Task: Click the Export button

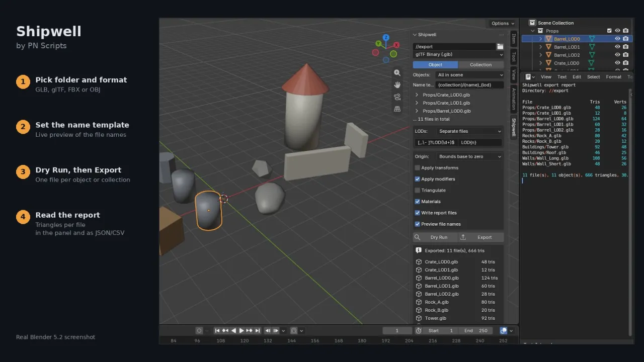Action: pos(481,237)
